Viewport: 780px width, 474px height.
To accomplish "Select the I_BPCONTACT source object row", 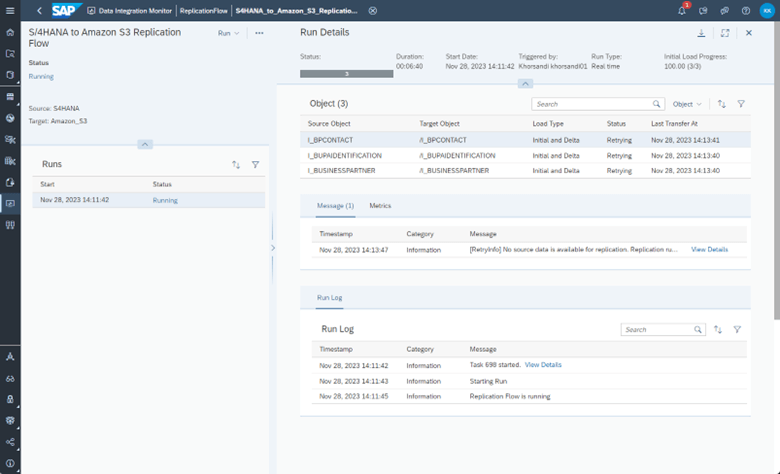I will click(525, 140).
